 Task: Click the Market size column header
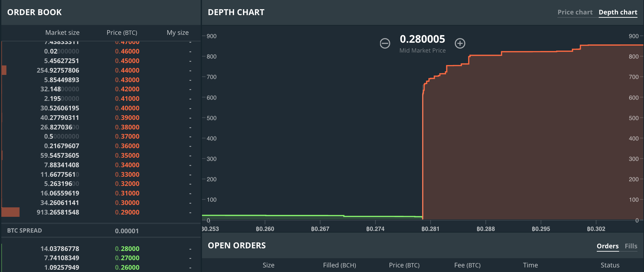(62, 33)
